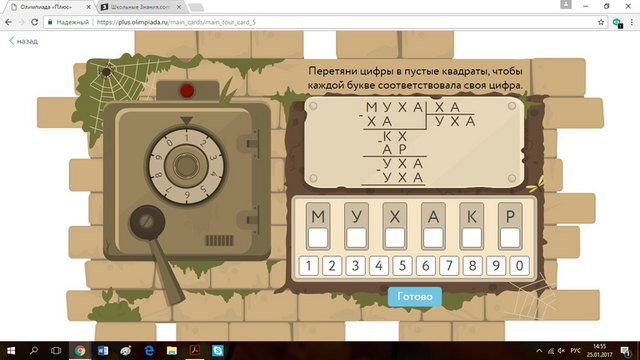Open File Explorer folder icon in taskbar
Screen dimensions: 640x360
click(172, 351)
